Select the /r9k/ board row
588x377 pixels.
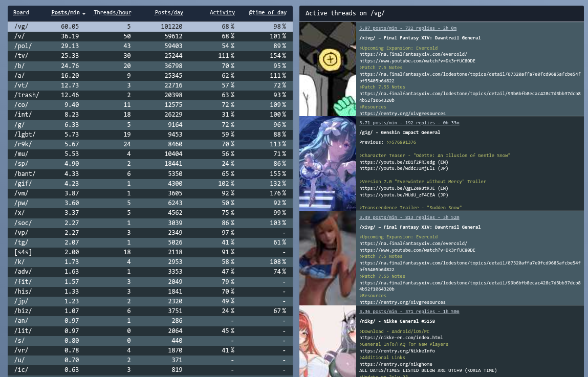point(150,144)
